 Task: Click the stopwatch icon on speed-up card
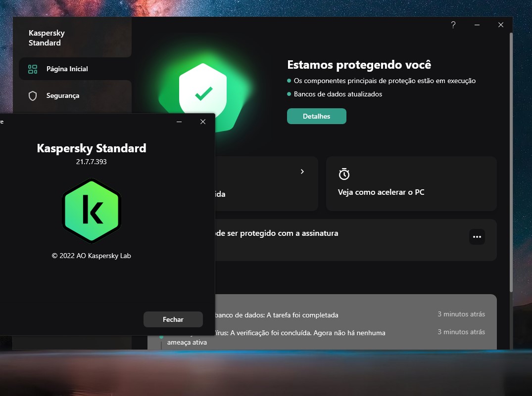[x=344, y=174]
